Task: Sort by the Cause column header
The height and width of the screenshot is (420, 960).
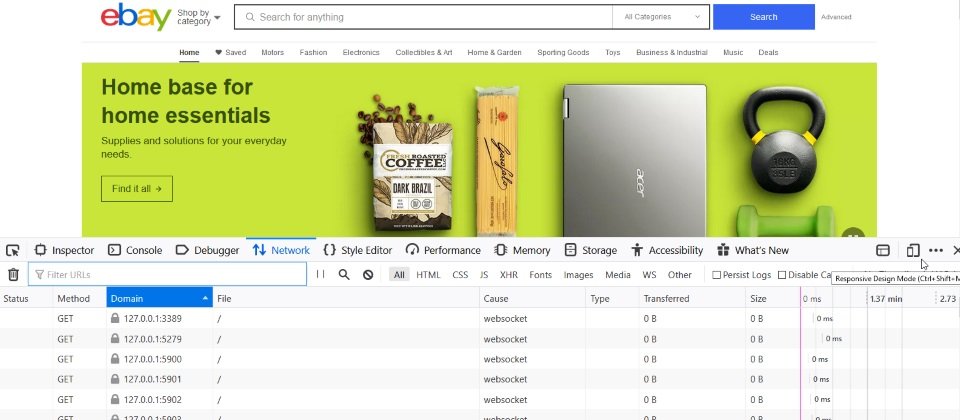Action: coord(532,299)
